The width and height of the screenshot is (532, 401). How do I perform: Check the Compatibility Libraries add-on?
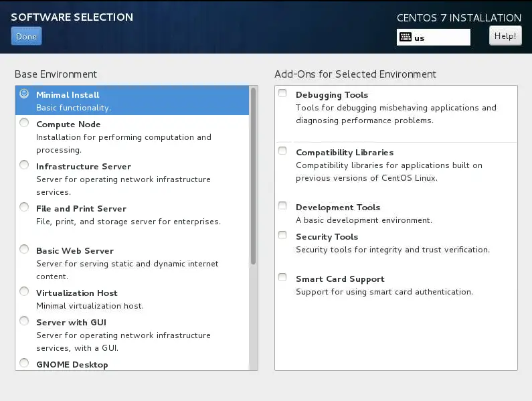[282, 151]
